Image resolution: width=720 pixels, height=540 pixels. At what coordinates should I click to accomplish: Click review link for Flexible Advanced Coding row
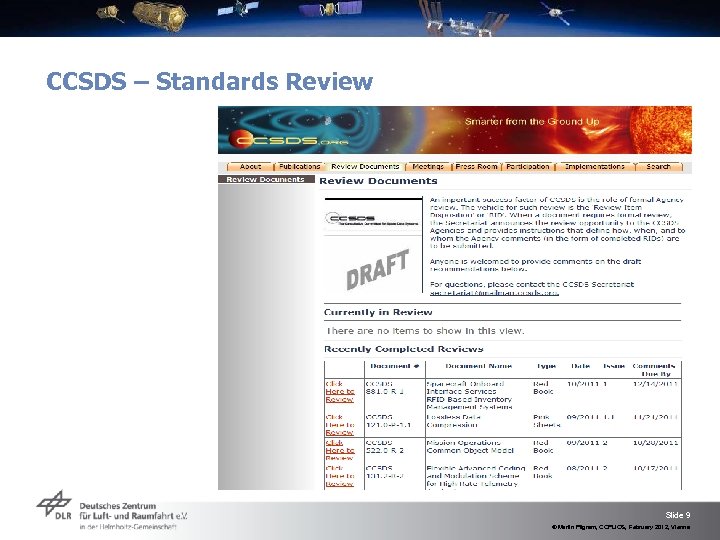340,476
